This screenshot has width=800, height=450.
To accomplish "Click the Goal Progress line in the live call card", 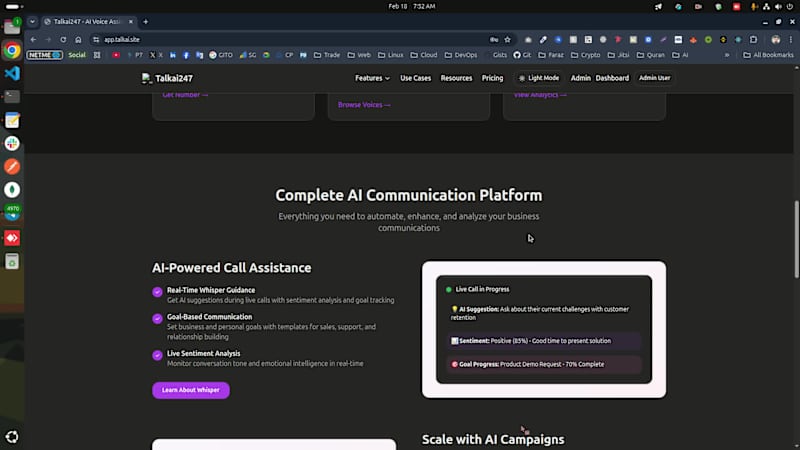I will click(544, 364).
